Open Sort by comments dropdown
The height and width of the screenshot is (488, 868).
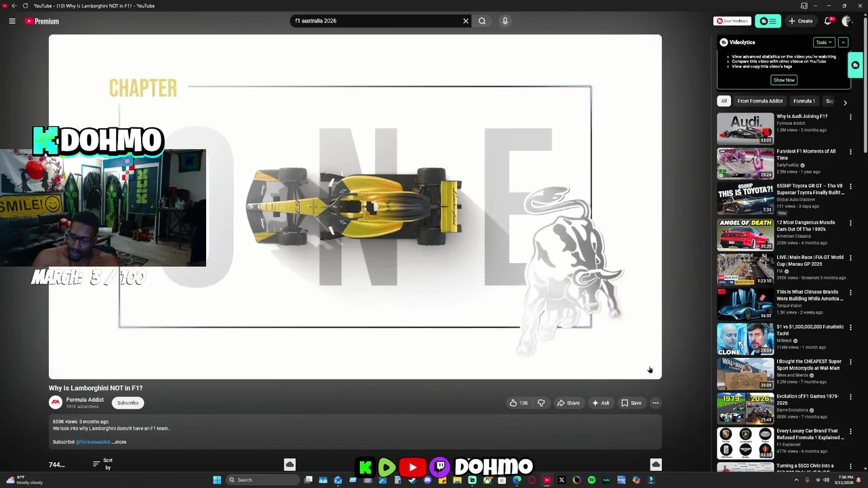click(103, 464)
